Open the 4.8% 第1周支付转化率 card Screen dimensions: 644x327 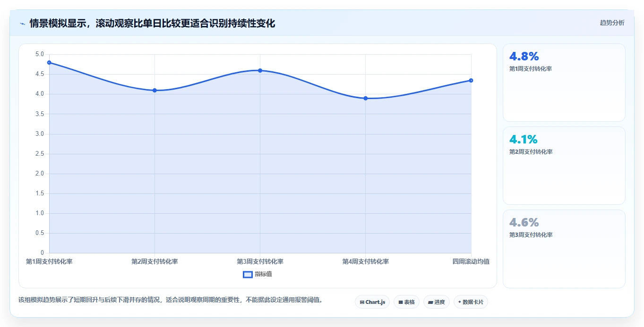(564, 83)
